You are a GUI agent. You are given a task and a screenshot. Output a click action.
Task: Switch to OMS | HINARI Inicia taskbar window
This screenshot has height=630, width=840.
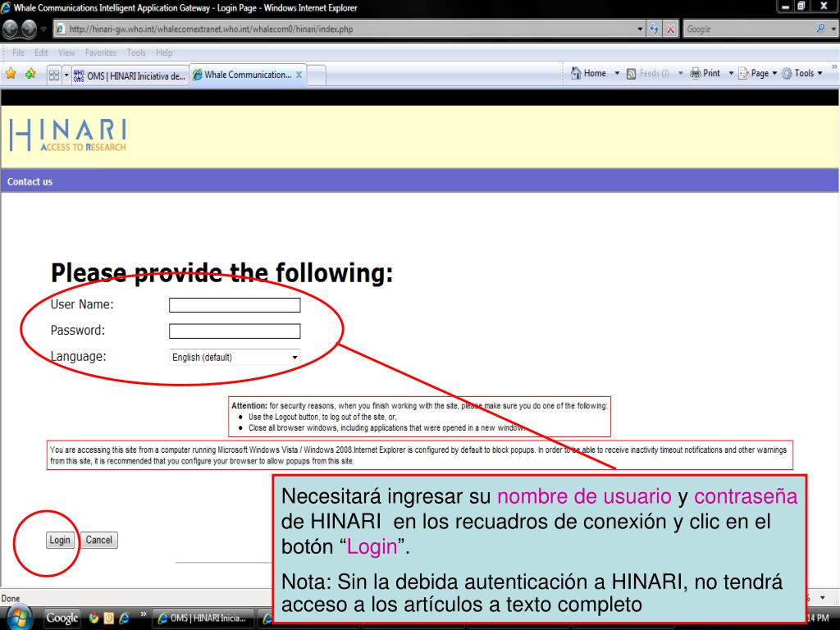203,619
